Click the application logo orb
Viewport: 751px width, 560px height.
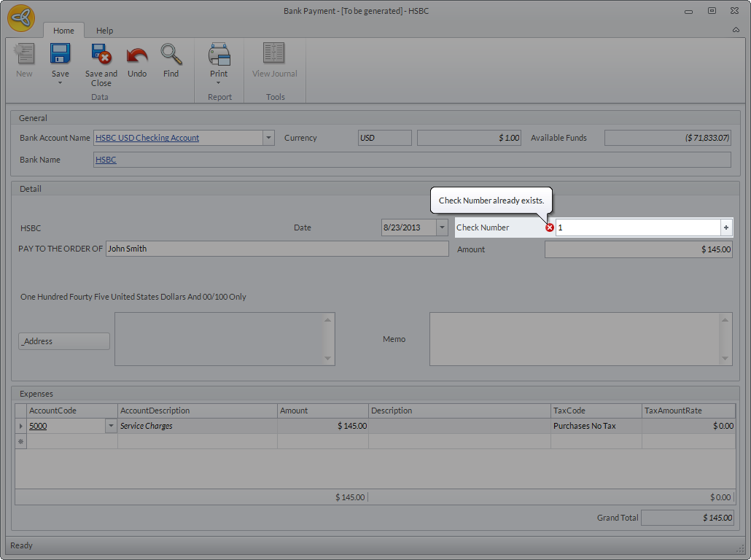pos(21,18)
